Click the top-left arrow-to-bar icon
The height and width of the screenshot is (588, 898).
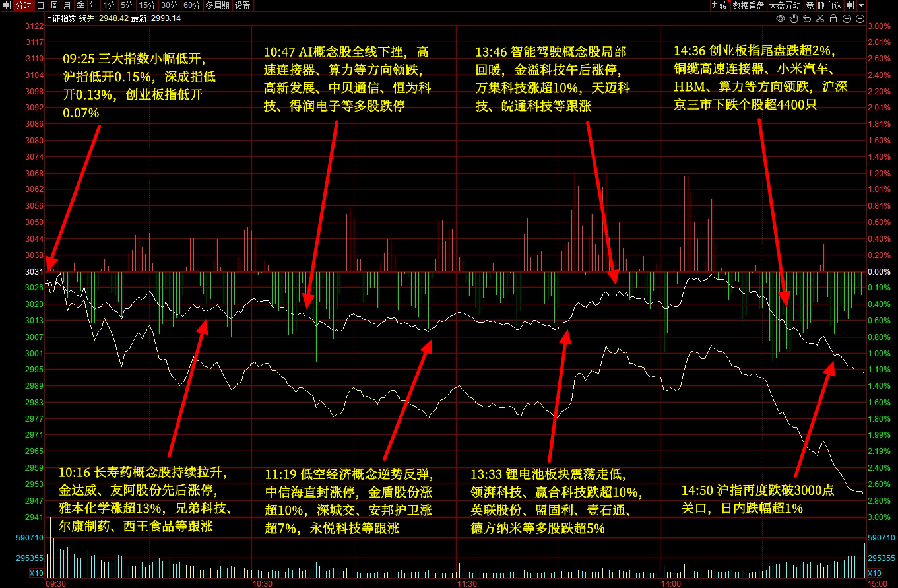7,5
